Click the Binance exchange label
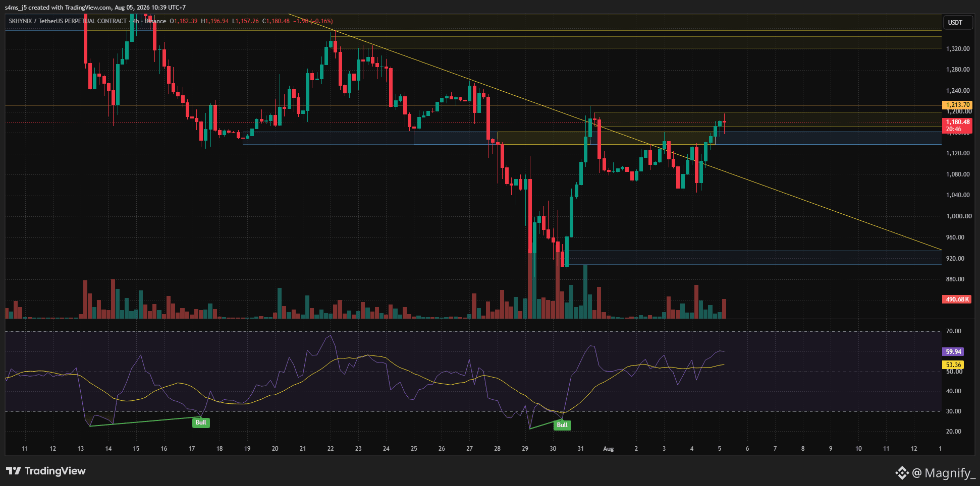 tap(155, 21)
